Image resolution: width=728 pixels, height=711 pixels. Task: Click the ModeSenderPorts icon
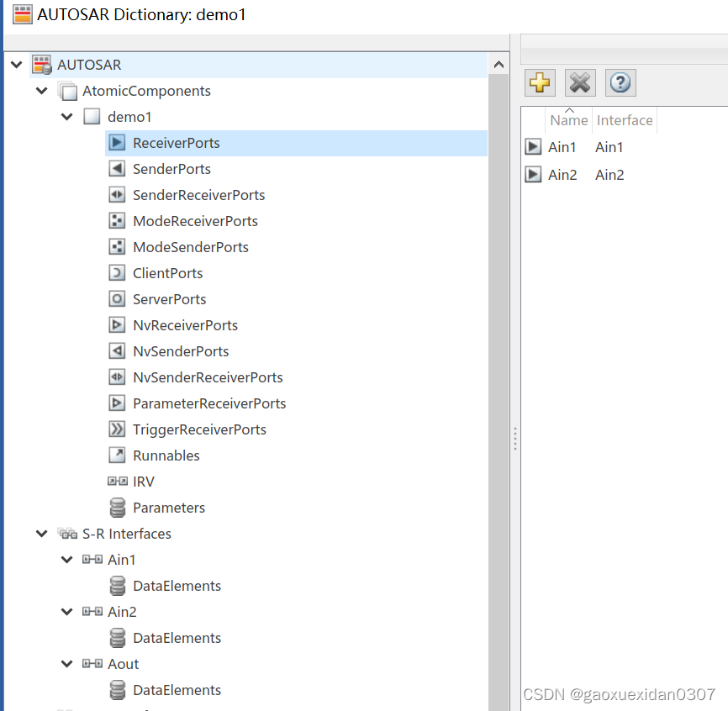[x=117, y=246]
